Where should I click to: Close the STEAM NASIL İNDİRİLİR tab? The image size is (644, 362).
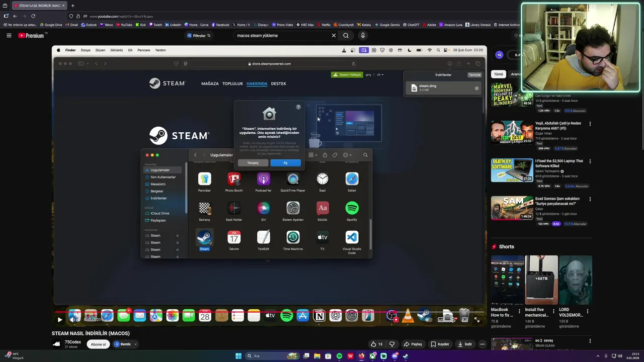64,6
